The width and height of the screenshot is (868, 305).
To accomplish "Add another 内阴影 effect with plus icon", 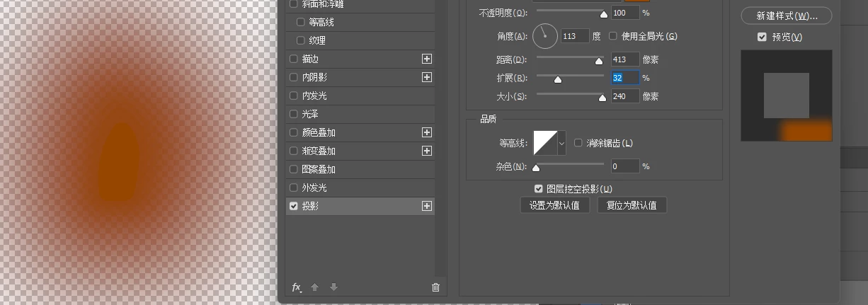I will (427, 77).
